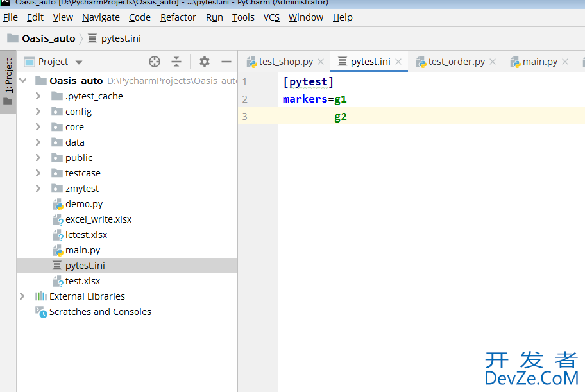Click Oasis_auto in the breadcrumb bar
This screenshot has width=585, height=392.
pyautogui.click(x=49, y=38)
